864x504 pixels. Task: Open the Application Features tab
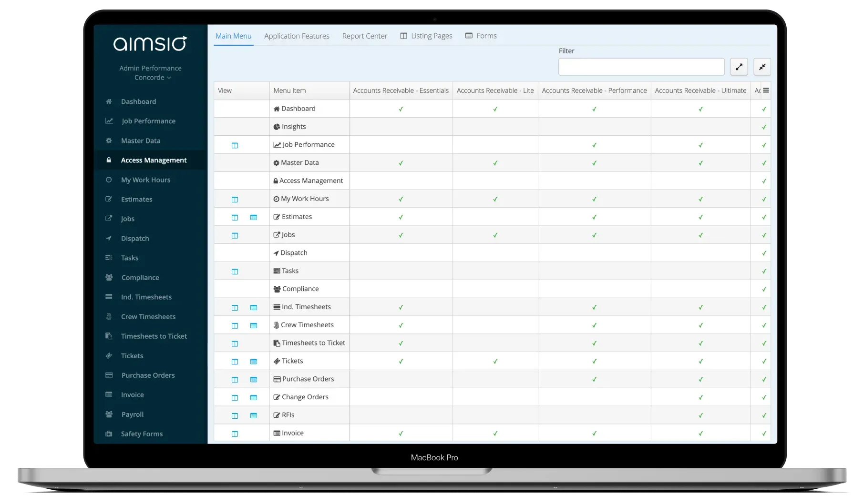(x=297, y=36)
